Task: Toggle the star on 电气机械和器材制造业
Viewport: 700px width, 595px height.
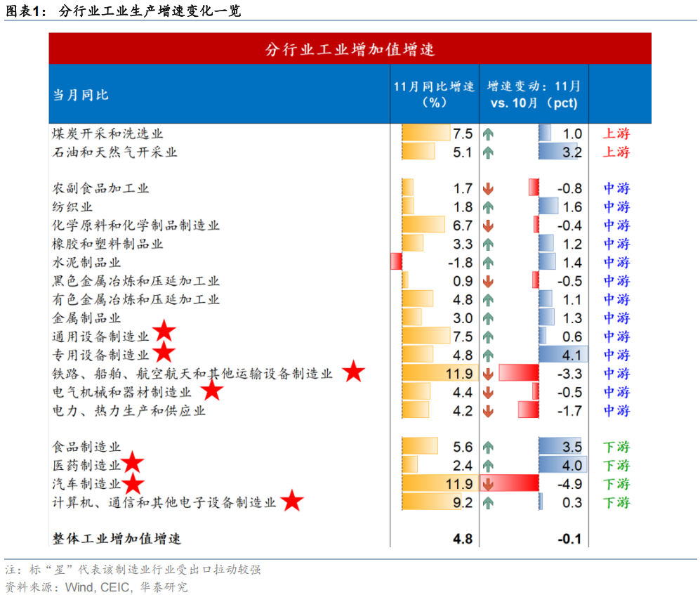Action: [211, 391]
